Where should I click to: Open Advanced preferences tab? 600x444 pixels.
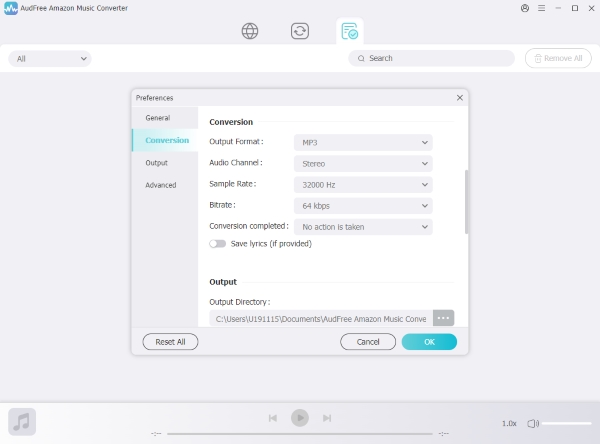(165, 185)
